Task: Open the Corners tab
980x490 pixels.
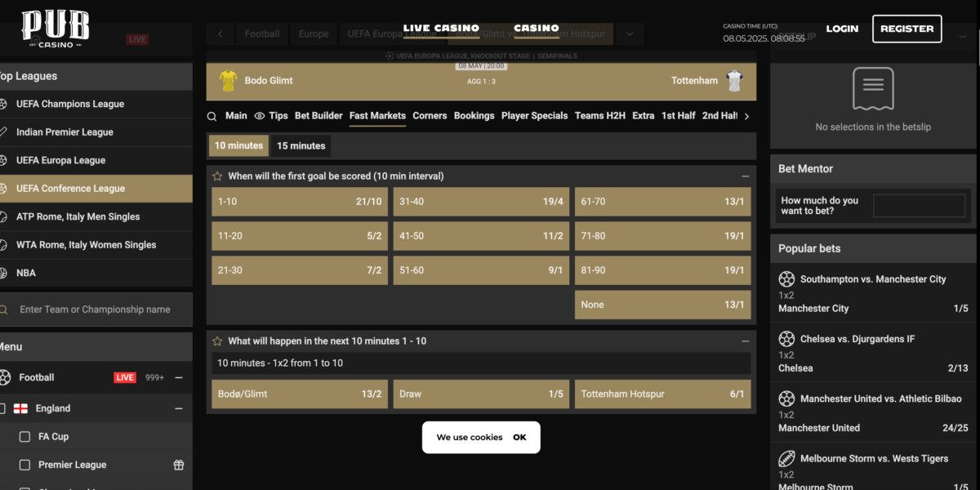Action: pos(430,116)
